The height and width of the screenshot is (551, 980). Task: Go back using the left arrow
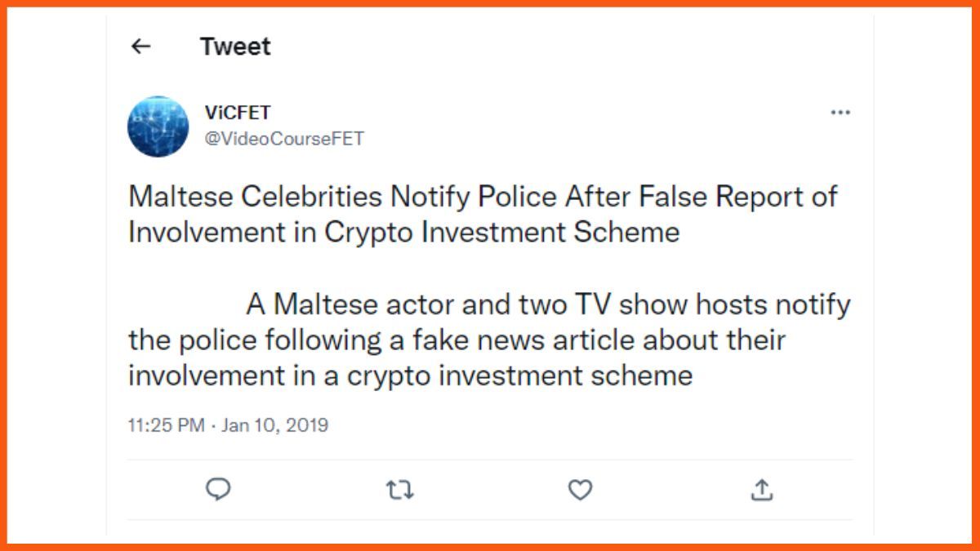[141, 47]
